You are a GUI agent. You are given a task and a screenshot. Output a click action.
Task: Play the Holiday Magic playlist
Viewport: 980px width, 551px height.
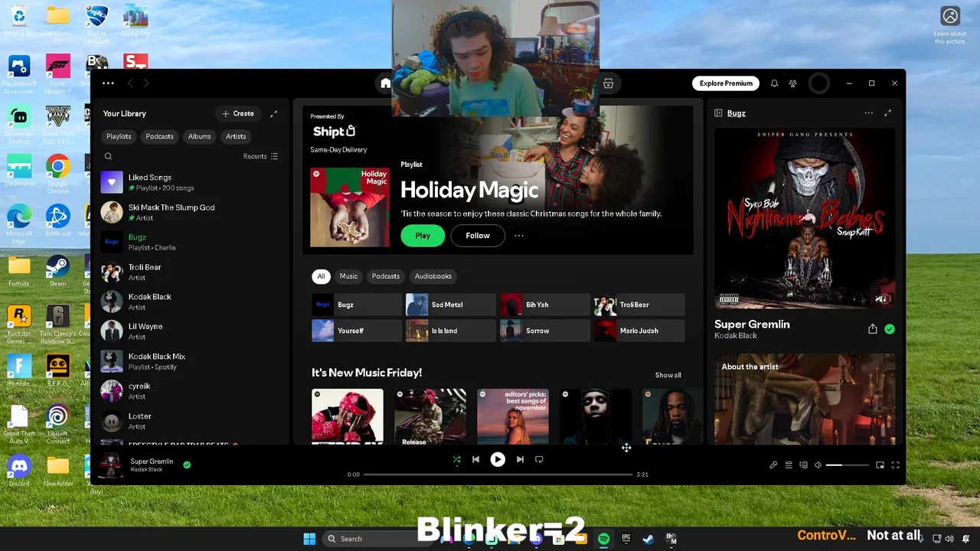coord(423,236)
